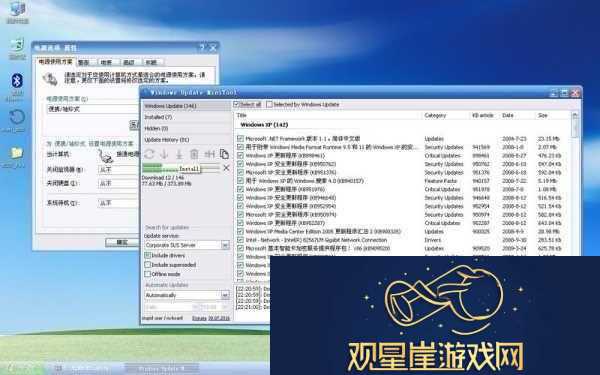Click the download progress bar
600x375 pixels.
click(x=181, y=168)
